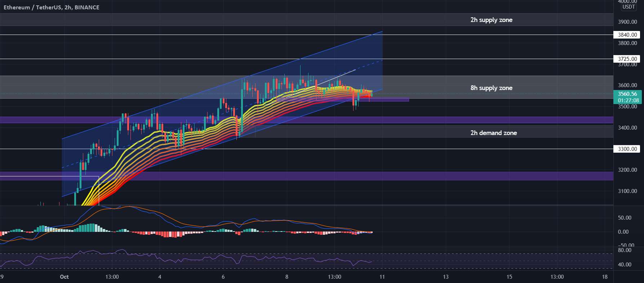The image size is (644, 283).
Task: Click the 3500.00 price axis value
Action: point(627,107)
